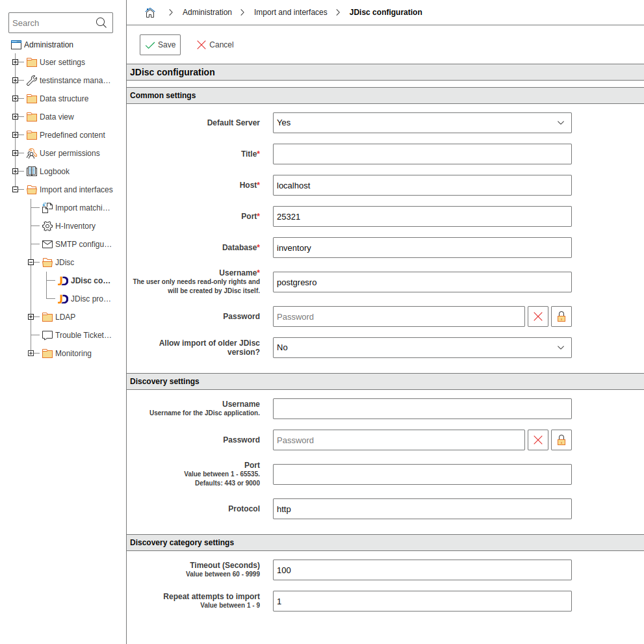Expand the Logbook tree node
Image resolution: width=644 pixels, height=644 pixels.
click(15, 172)
